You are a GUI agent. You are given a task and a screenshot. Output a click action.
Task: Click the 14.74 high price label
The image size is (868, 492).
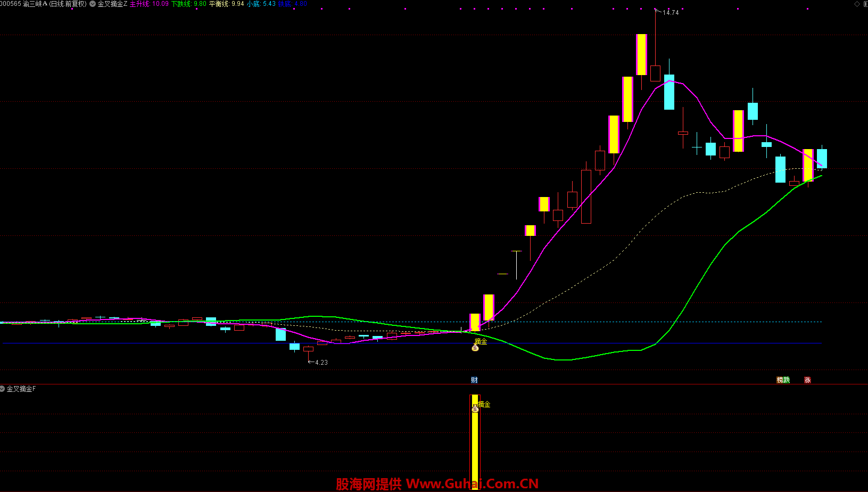point(671,12)
